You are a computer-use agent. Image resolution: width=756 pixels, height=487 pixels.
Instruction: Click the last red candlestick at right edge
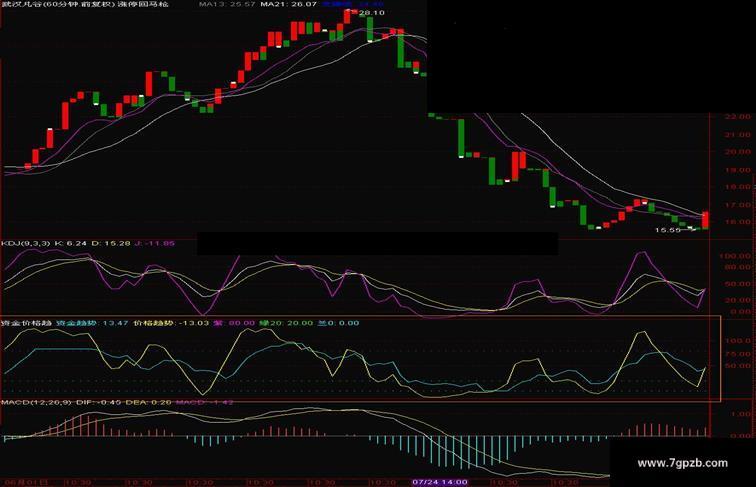point(705,220)
